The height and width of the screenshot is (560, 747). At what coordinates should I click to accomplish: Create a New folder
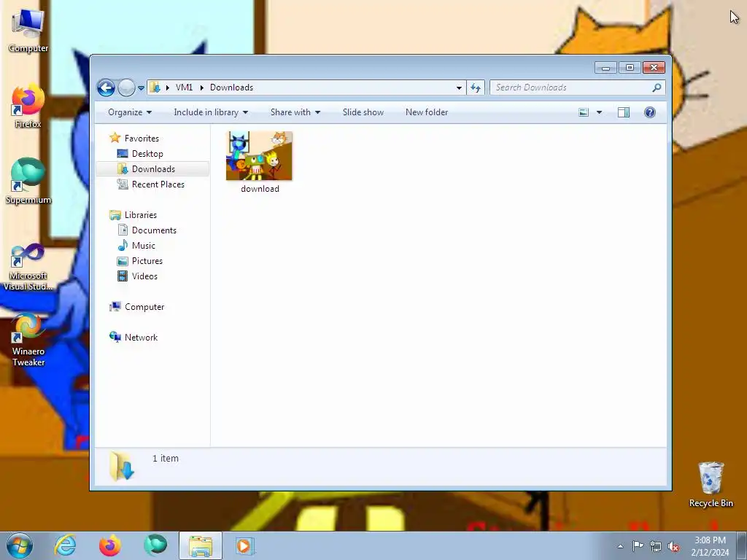[427, 112]
